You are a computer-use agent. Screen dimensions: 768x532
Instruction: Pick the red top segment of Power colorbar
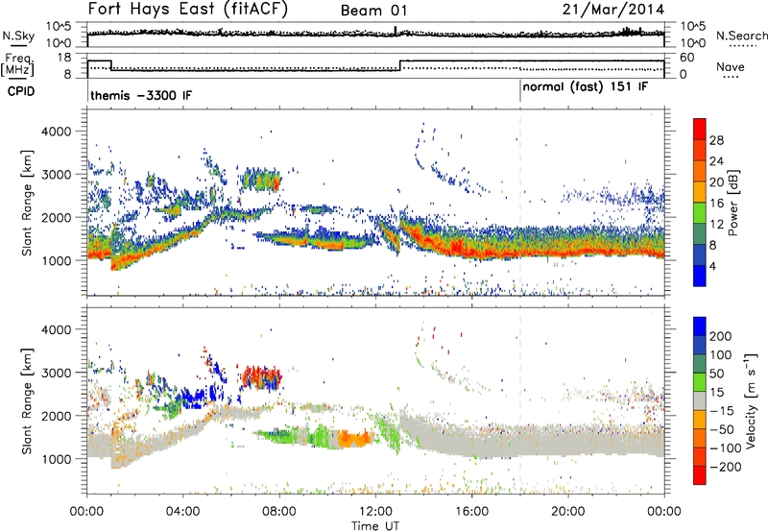click(700, 129)
